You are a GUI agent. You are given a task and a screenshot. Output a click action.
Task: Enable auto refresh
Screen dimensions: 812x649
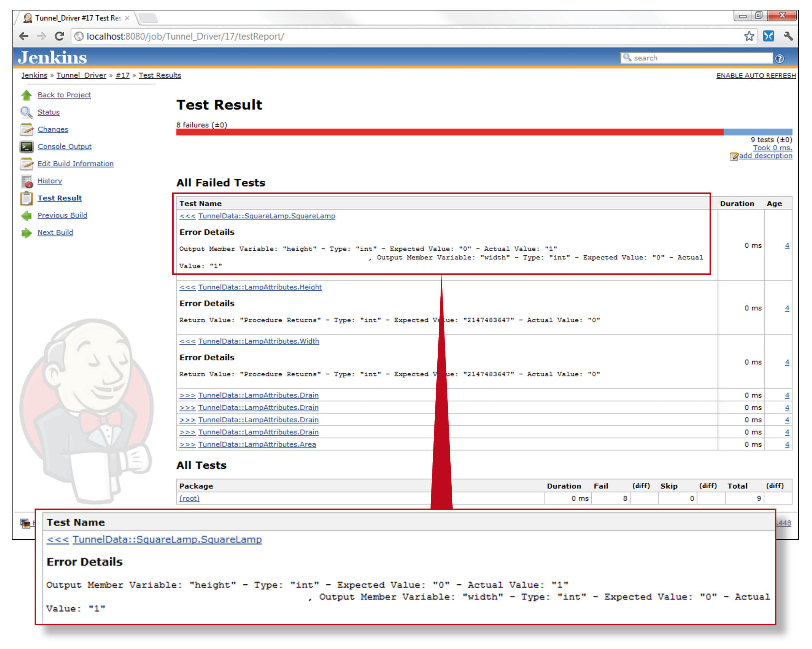point(756,75)
